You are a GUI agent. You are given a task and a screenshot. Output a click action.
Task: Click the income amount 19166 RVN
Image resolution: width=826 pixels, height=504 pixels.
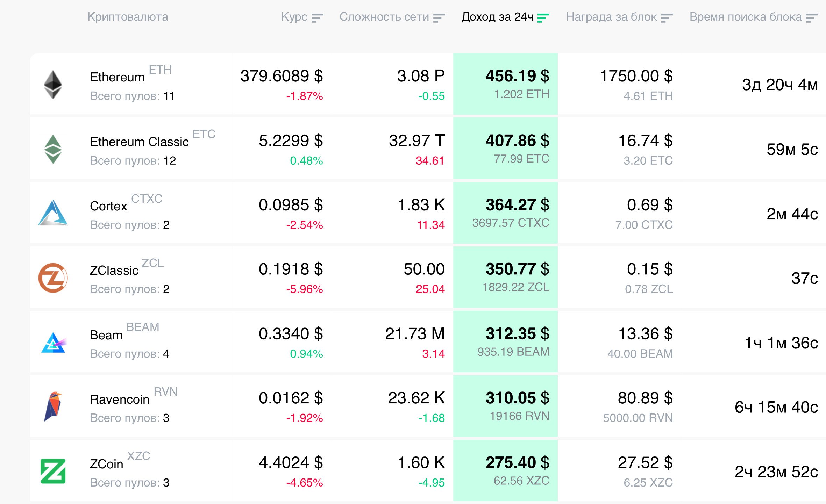coord(520,416)
